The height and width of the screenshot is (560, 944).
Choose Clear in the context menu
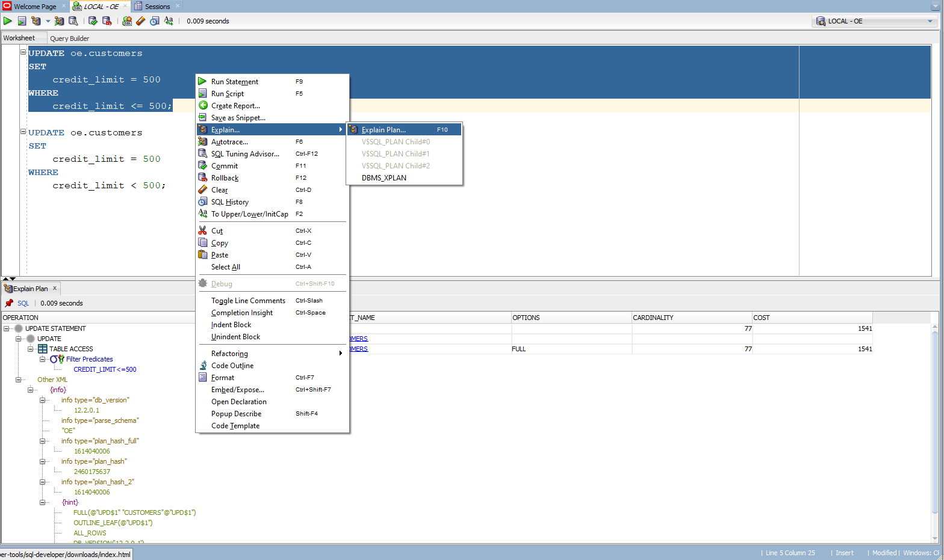point(273,190)
